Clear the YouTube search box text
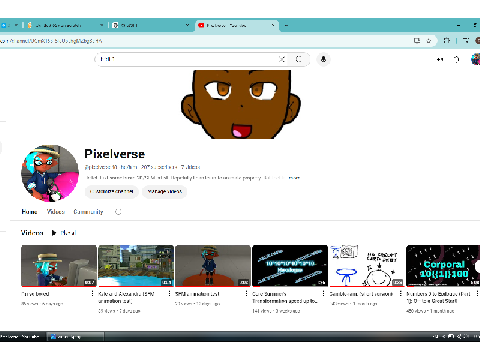 coord(282,59)
